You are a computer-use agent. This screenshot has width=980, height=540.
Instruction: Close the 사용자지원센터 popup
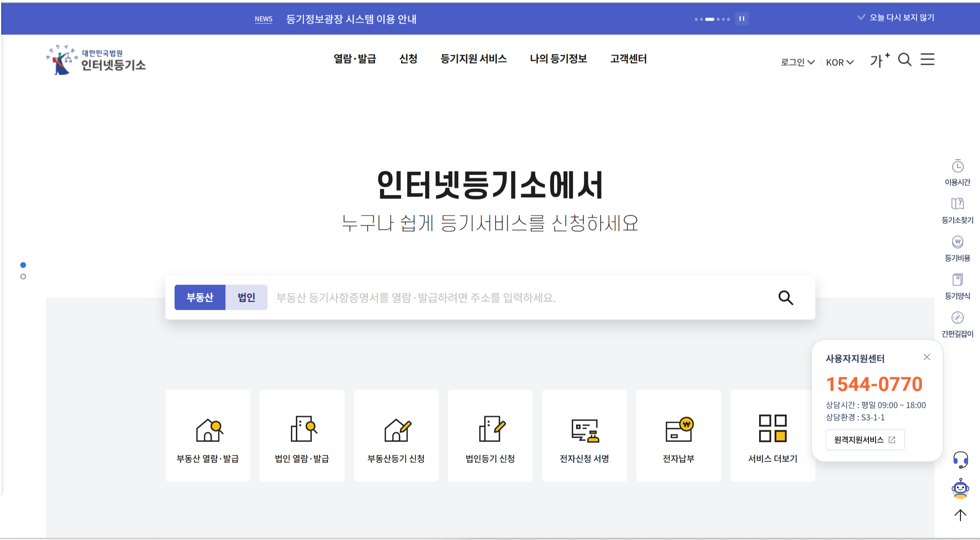927,357
